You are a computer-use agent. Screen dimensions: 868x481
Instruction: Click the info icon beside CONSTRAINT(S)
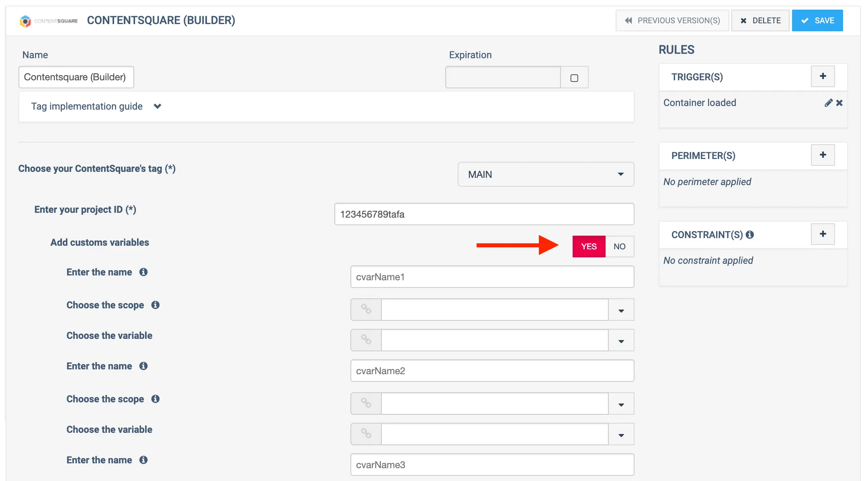pos(750,234)
